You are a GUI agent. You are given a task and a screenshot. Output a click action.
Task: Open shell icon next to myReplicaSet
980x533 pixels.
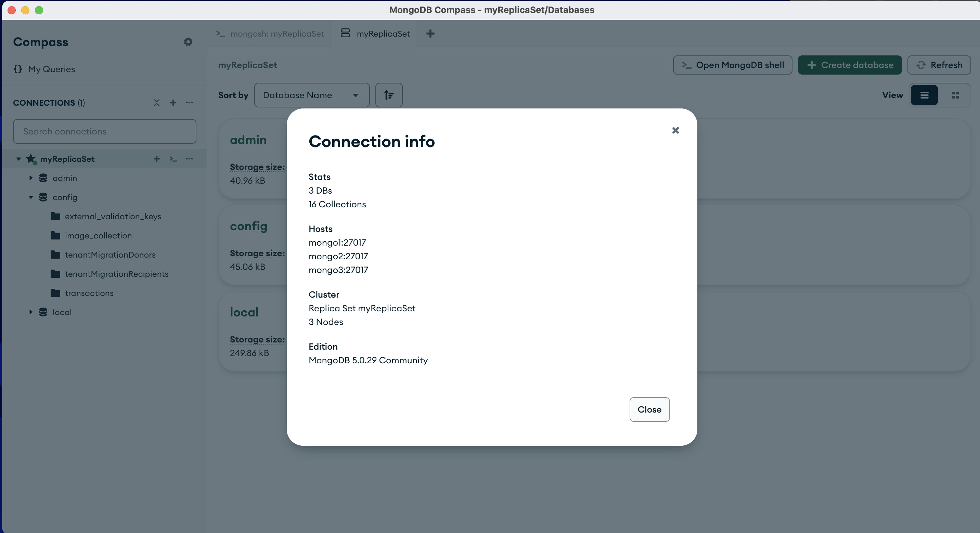(x=173, y=159)
